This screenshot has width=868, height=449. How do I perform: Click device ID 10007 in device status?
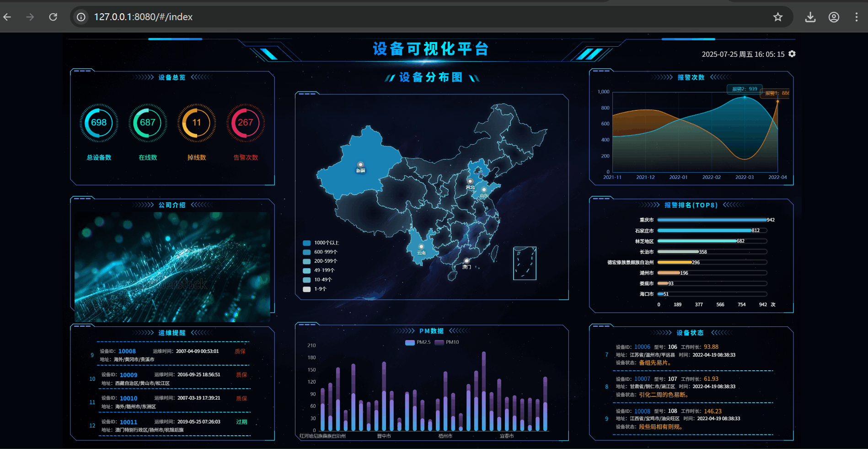[642, 379]
